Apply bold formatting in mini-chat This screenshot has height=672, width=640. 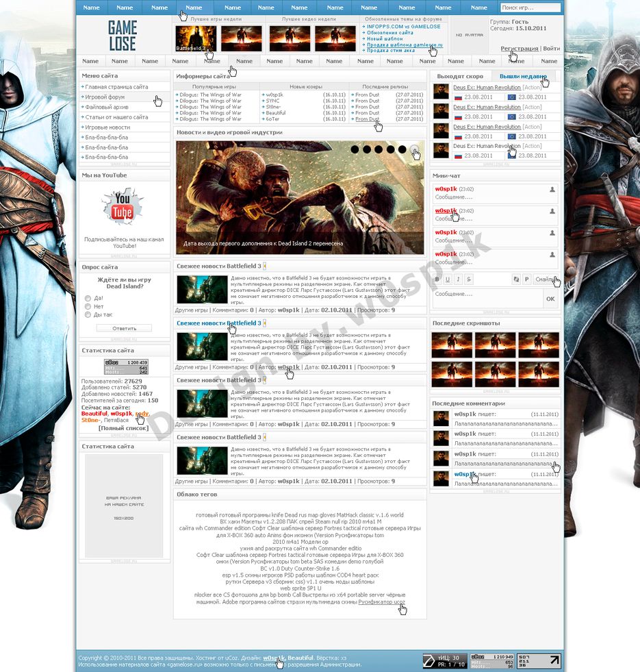[x=437, y=279]
